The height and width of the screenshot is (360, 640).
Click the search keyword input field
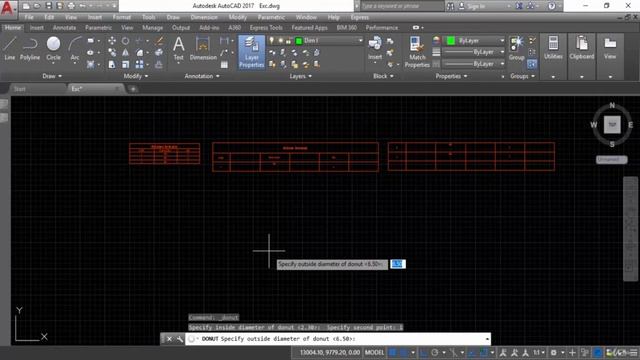pyautogui.click(x=402, y=6)
